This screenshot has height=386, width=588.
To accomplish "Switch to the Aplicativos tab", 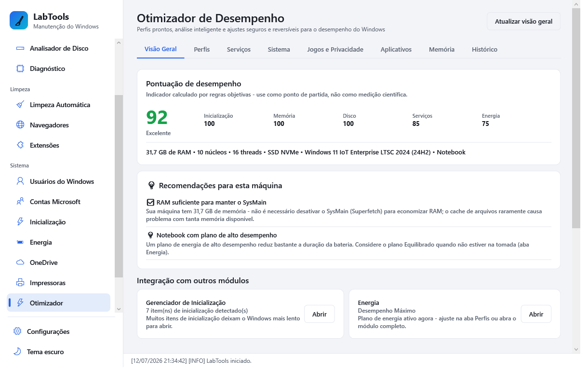I will tap(396, 49).
